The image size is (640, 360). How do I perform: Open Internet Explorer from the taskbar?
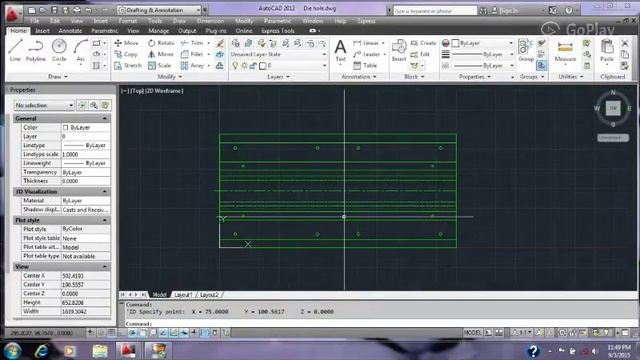point(41,351)
